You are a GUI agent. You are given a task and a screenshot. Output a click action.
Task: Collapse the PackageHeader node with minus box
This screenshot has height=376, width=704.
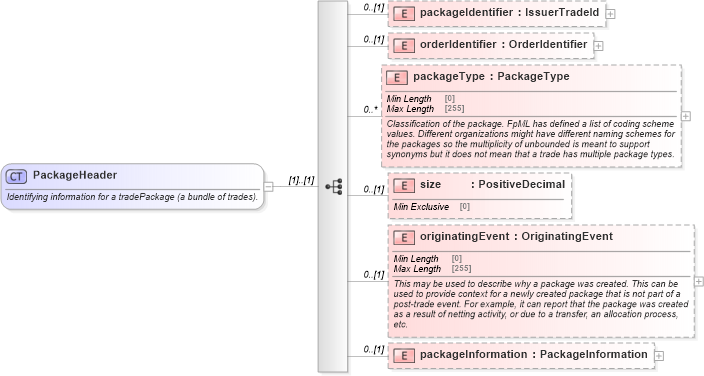pos(268,186)
